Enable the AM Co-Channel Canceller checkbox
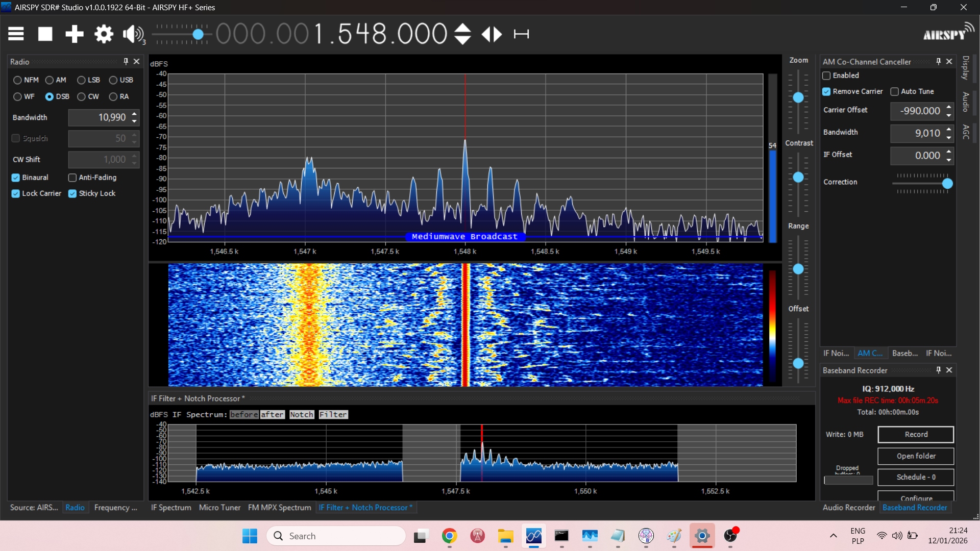 pyautogui.click(x=826, y=76)
